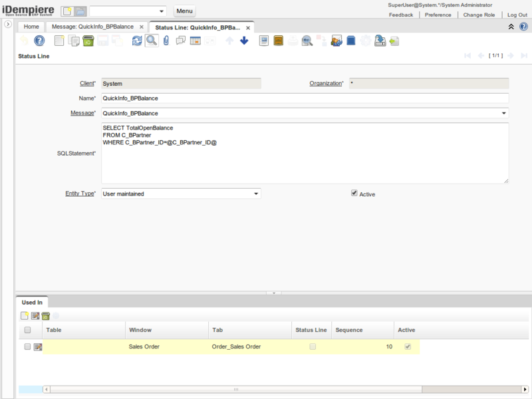This screenshot has width=532, height=399.
Task: Switch to the Home tab
Action: (31, 27)
